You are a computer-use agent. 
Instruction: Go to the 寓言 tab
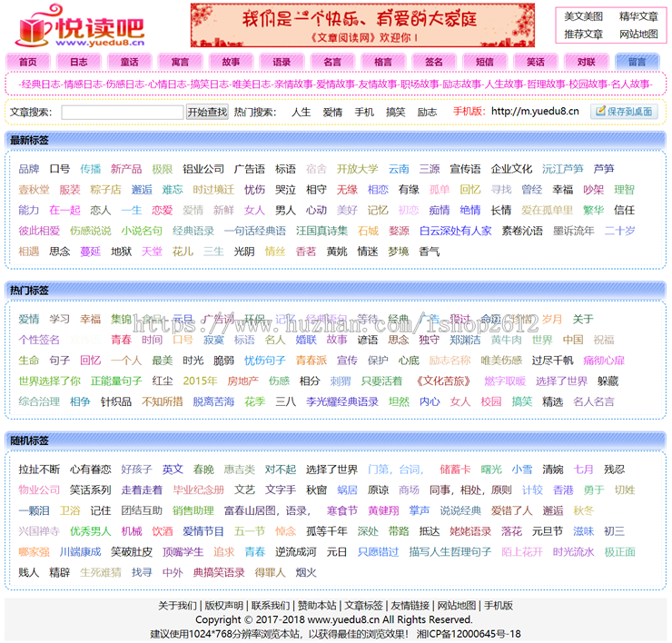point(180,62)
